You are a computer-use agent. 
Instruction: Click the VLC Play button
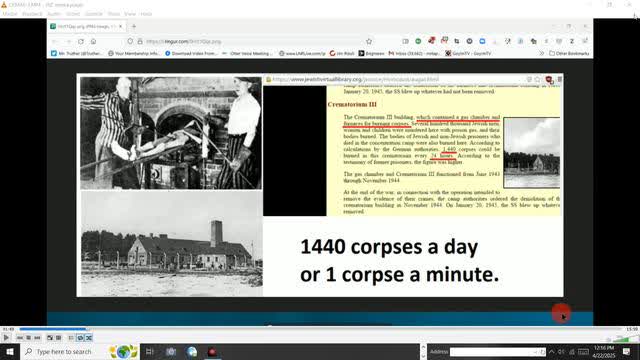[x=6, y=338]
